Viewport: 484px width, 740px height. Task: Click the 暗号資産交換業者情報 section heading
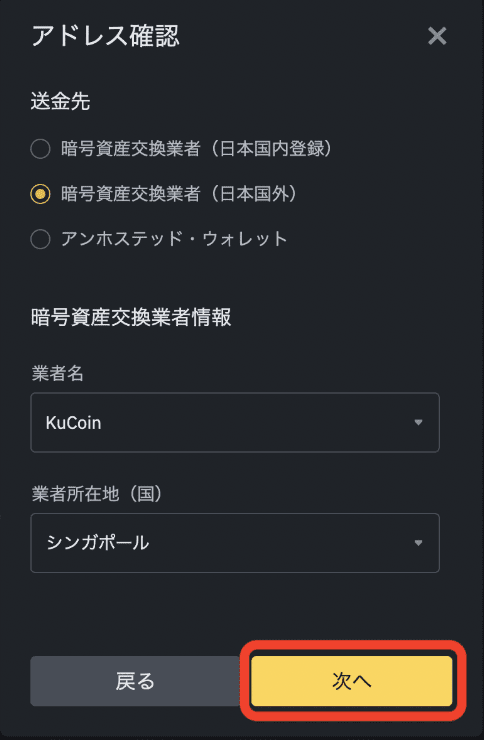click(131, 317)
